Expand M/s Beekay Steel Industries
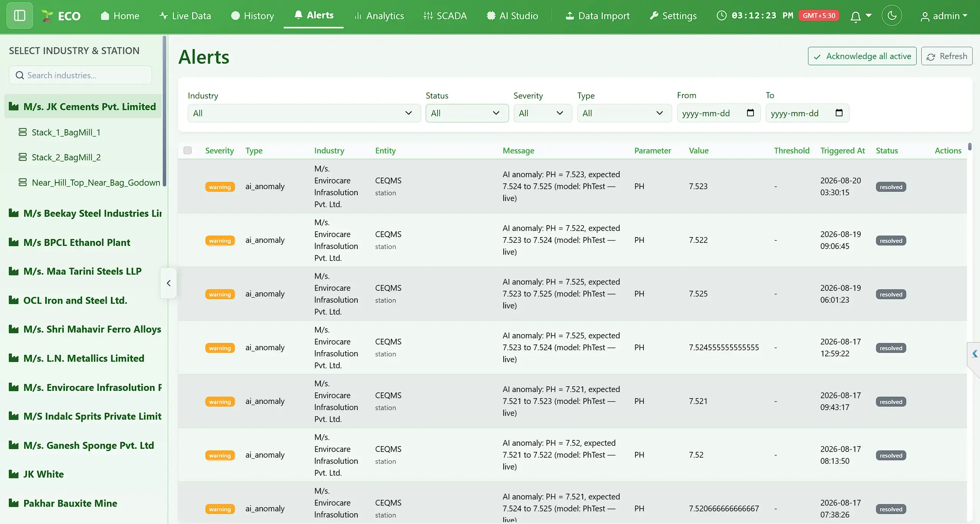Image resolution: width=980 pixels, height=524 pixels. [84, 213]
